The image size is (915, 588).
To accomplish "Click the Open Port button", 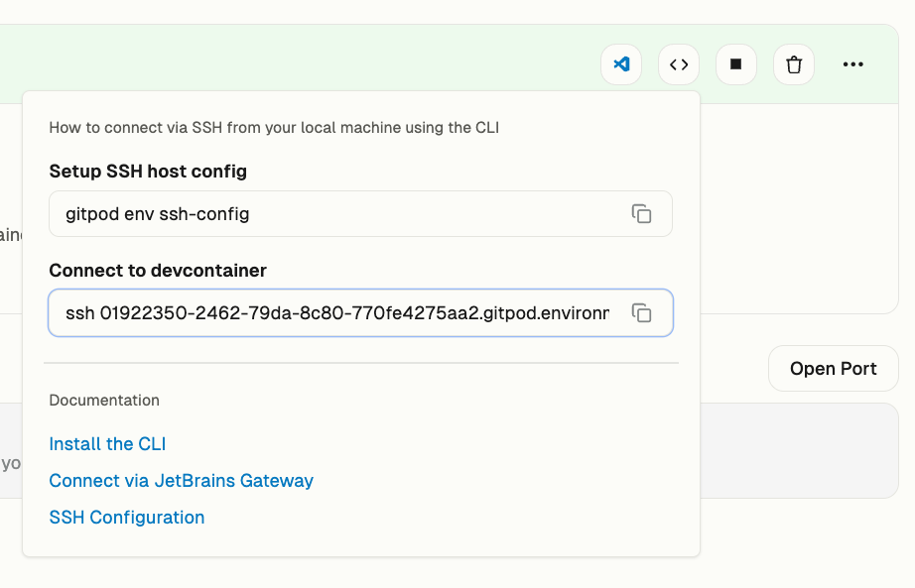I will [x=834, y=369].
